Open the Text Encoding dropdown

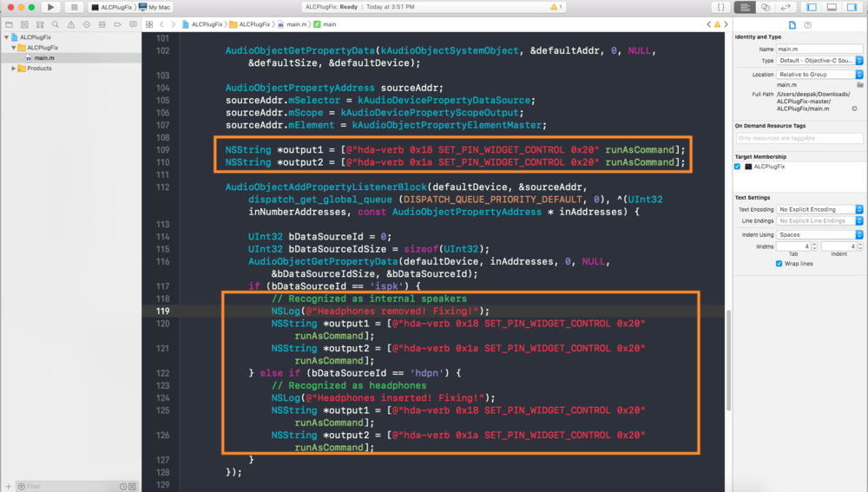[819, 209]
